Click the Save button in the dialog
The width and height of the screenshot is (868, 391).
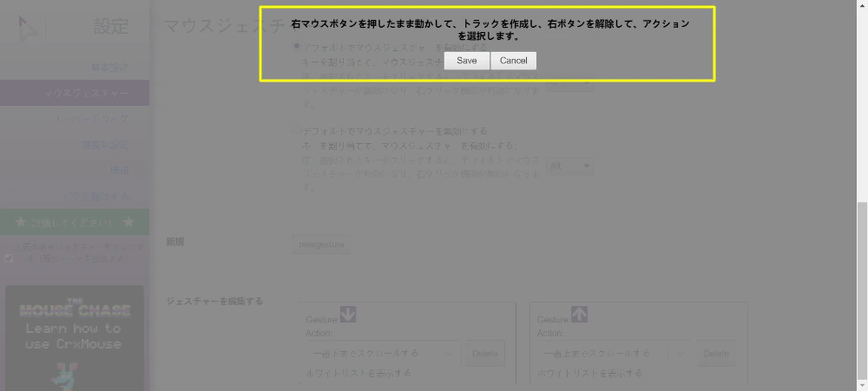click(x=467, y=61)
